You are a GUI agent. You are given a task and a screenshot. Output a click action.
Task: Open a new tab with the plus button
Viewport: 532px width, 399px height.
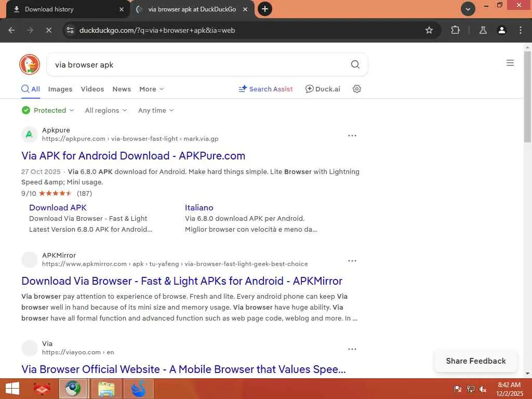[265, 9]
